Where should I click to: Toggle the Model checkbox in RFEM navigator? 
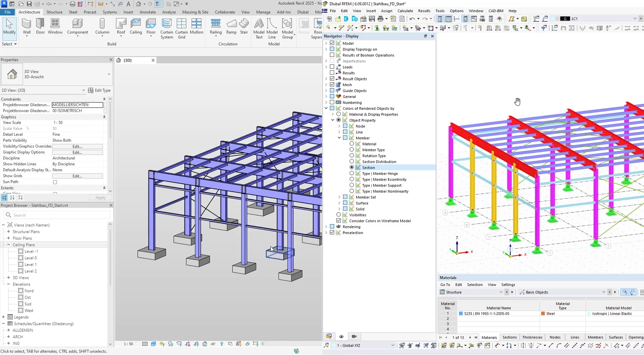(x=332, y=43)
